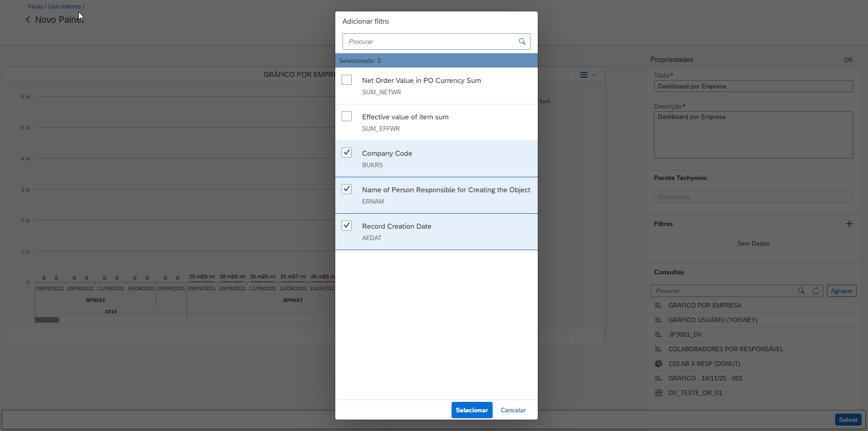Click the search magnifier in Adicionar filtro
868x431 pixels.
(x=522, y=41)
